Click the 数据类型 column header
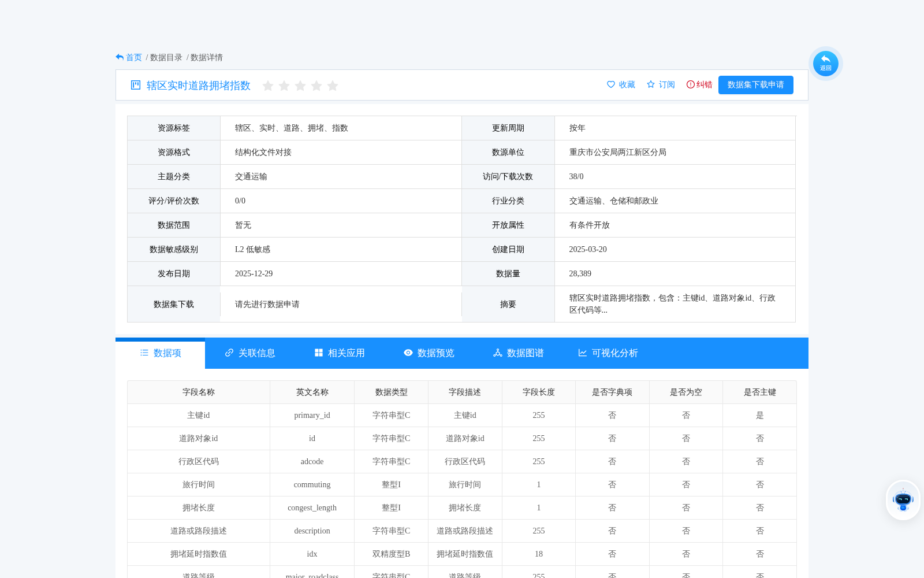The image size is (924, 578). point(392,392)
